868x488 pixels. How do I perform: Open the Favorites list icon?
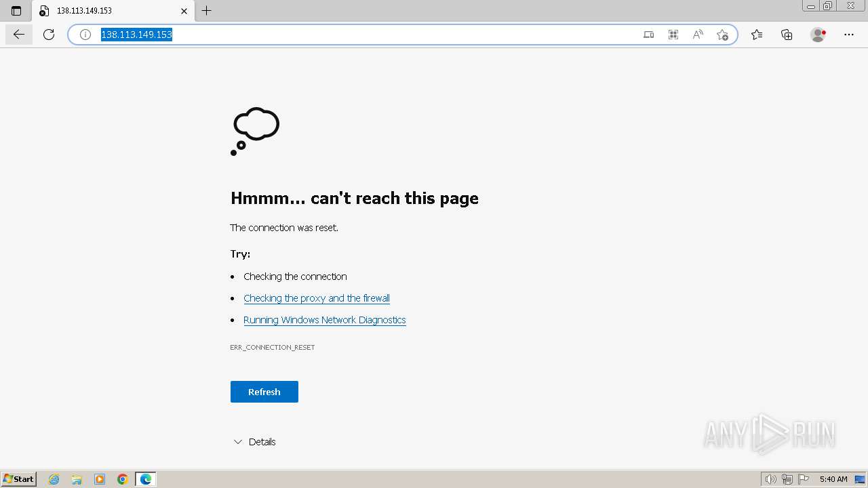point(757,35)
